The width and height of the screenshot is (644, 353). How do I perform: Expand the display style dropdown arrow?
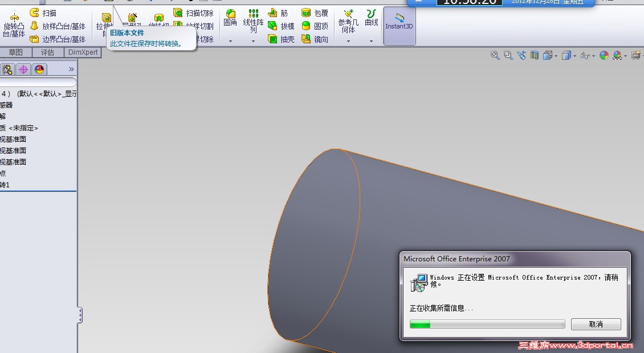(x=574, y=56)
